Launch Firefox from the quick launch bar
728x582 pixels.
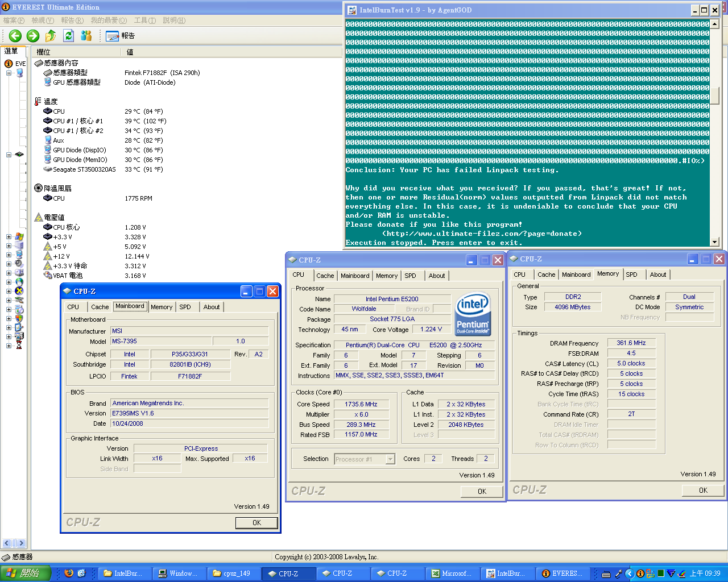point(69,573)
